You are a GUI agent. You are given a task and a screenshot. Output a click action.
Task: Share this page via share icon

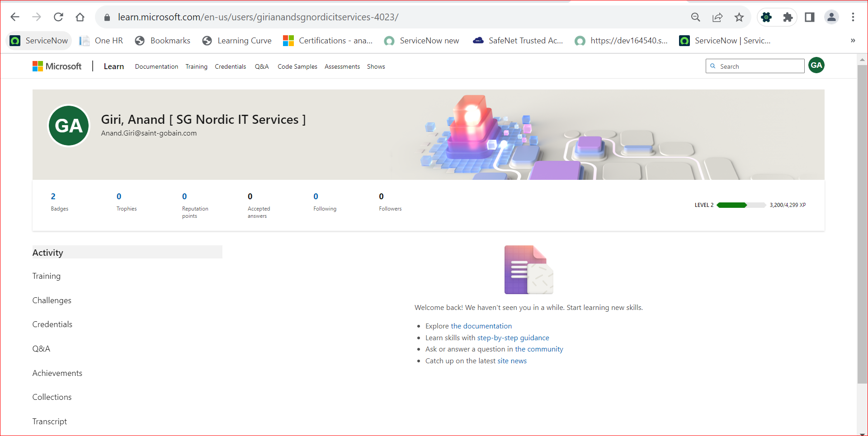point(717,17)
